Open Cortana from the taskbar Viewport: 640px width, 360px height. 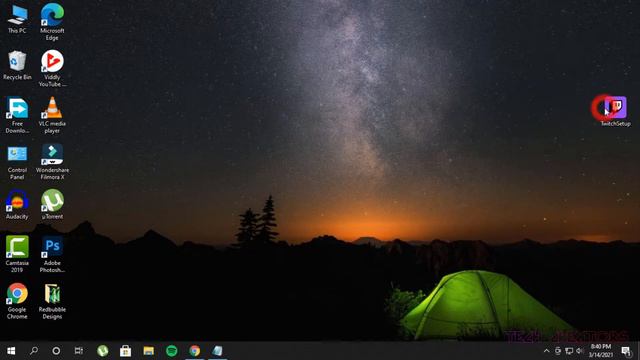coord(56,351)
